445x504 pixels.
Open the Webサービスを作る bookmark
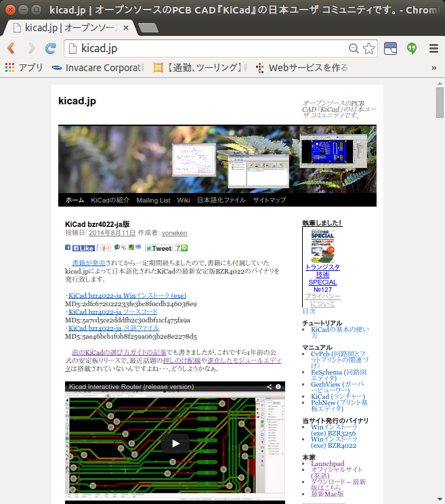(x=302, y=68)
